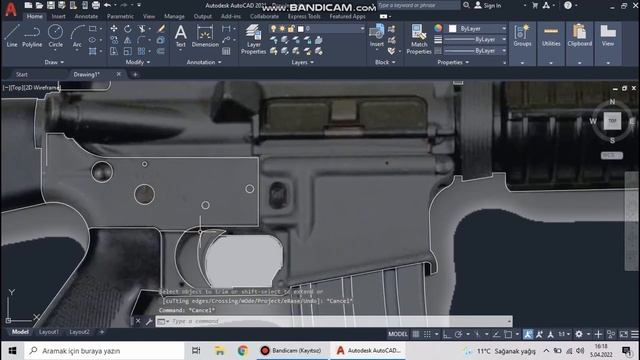Select the Rectangle tool

click(x=93, y=29)
